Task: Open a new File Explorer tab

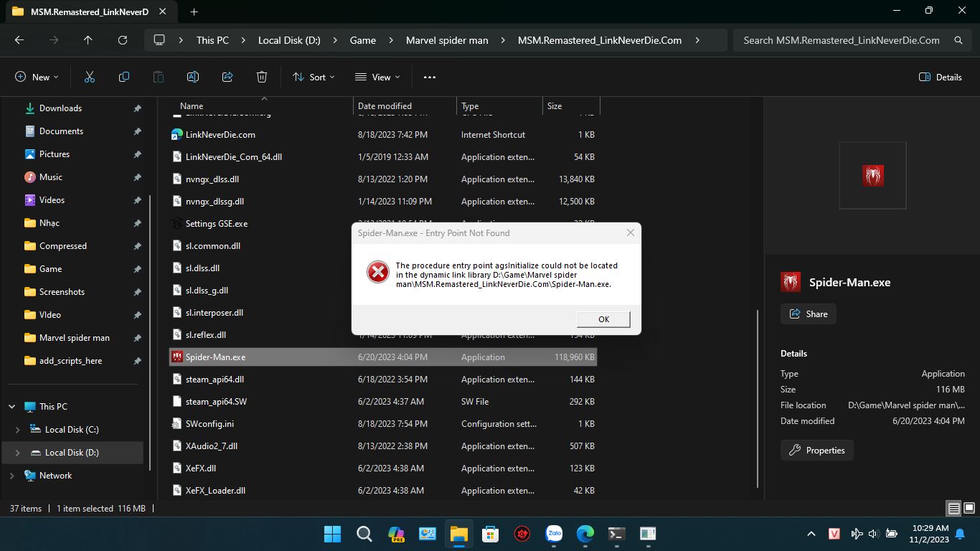Action: pyautogui.click(x=194, y=11)
